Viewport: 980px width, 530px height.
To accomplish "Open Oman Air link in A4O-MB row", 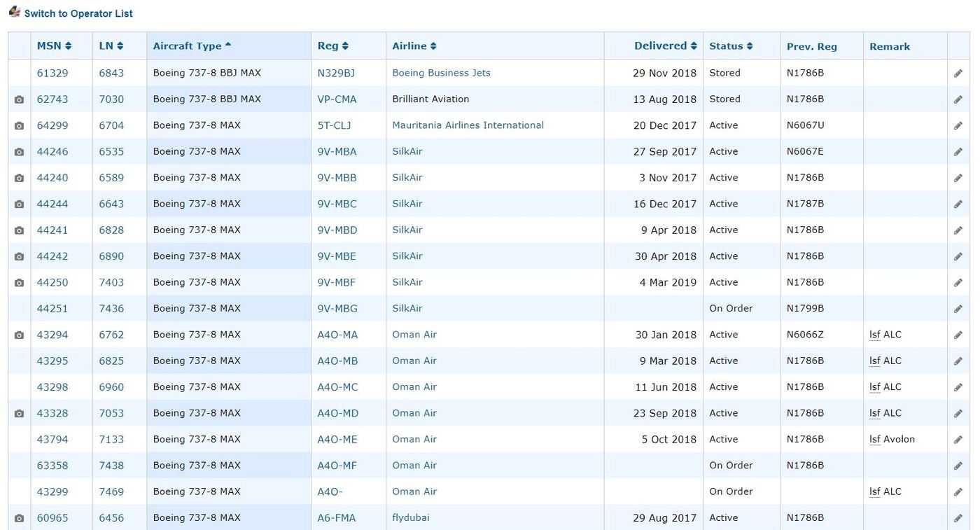I will [414, 361].
